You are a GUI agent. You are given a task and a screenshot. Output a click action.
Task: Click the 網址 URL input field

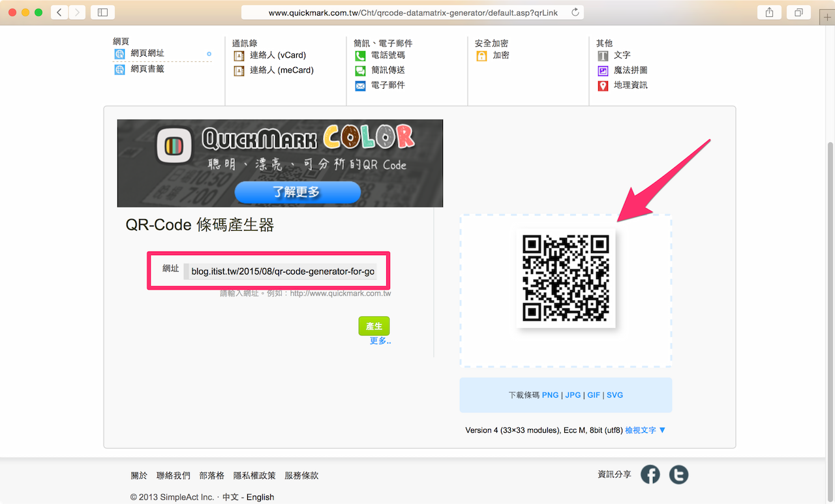pyautogui.click(x=280, y=271)
